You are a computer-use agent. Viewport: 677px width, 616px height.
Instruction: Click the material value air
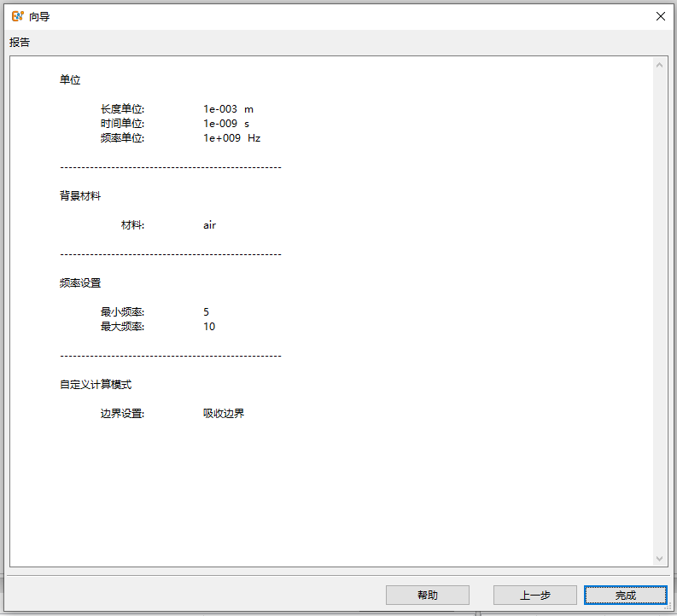coord(209,225)
